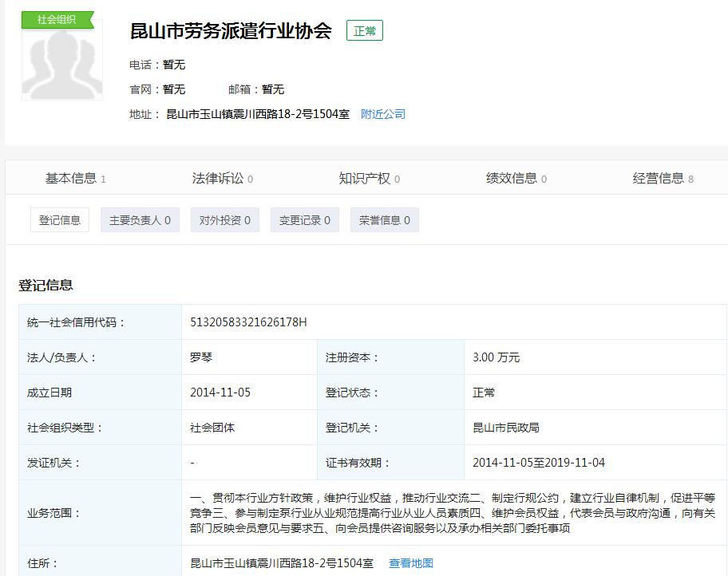Select the 登记信息 sub-tab button
The image size is (728, 576).
60,220
